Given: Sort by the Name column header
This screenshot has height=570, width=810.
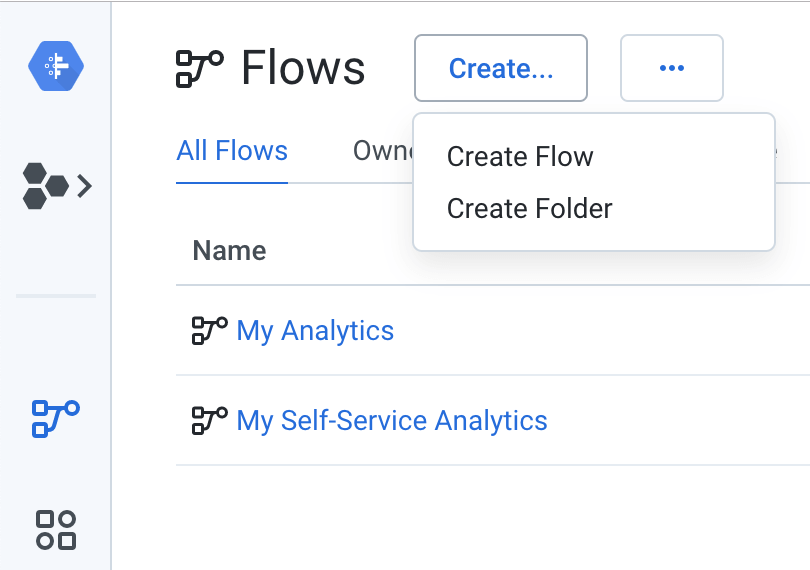Looking at the screenshot, I should pos(229,251).
